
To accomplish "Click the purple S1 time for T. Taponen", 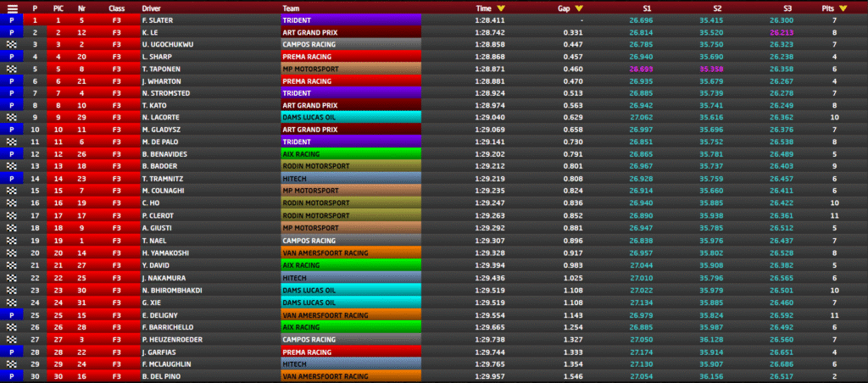I will click(641, 68).
